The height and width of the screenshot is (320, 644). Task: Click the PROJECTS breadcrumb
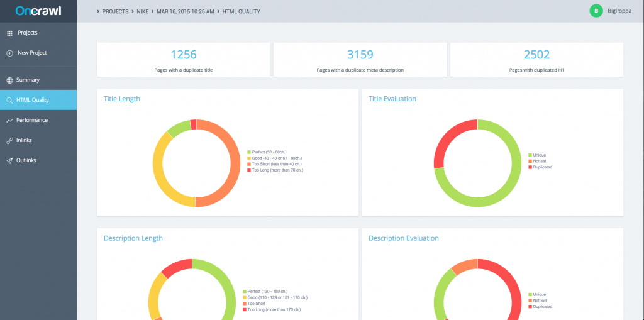116,11
